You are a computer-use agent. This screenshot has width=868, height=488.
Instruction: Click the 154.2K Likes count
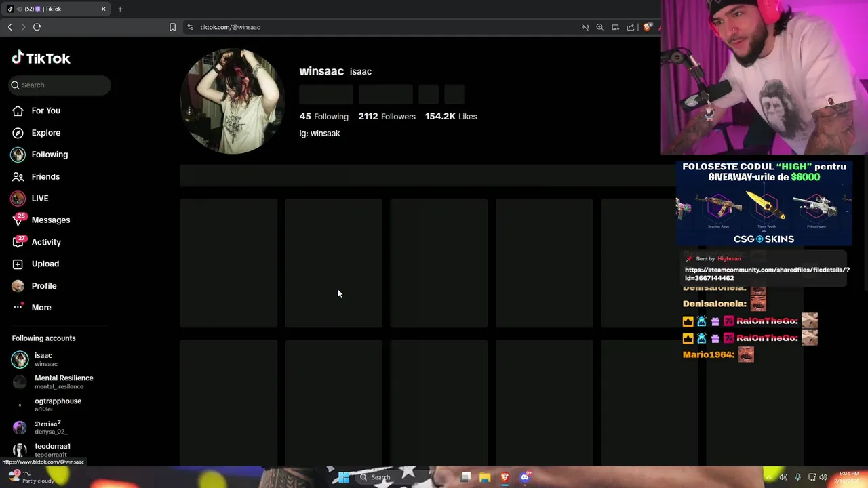[x=451, y=117]
